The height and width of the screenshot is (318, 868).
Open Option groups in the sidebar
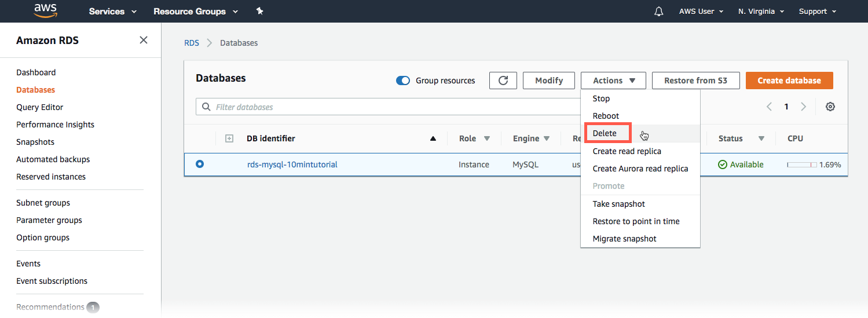click(43, 237)
